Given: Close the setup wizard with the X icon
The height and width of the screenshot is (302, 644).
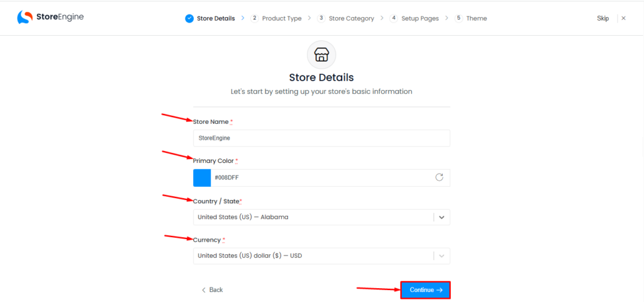Looking at the screenshot, I should tap(623, 18).
